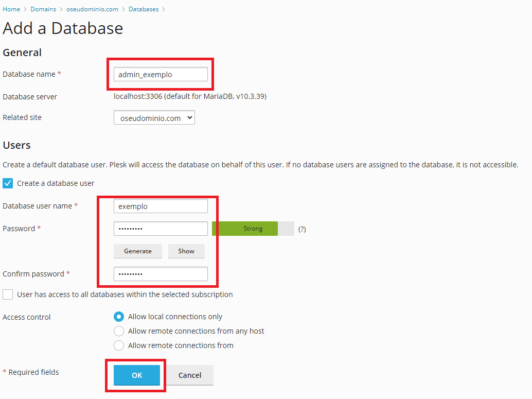
Task: Open the Domains breadcrumb link
Action: 43,9
